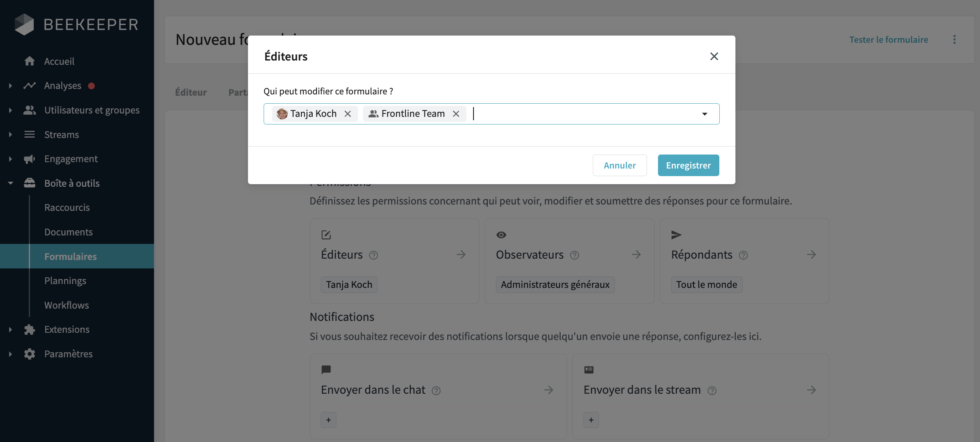Click help icon next to Observateurs
980x442 pixels.
click(574, 255)
